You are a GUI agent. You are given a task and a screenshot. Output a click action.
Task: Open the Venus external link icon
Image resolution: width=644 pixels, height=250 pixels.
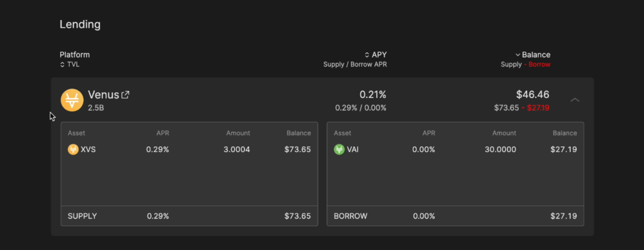point(125,95)
